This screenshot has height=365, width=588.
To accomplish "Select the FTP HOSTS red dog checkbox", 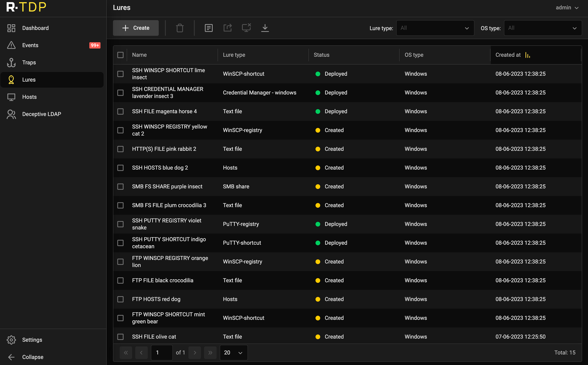I will 120,299.
